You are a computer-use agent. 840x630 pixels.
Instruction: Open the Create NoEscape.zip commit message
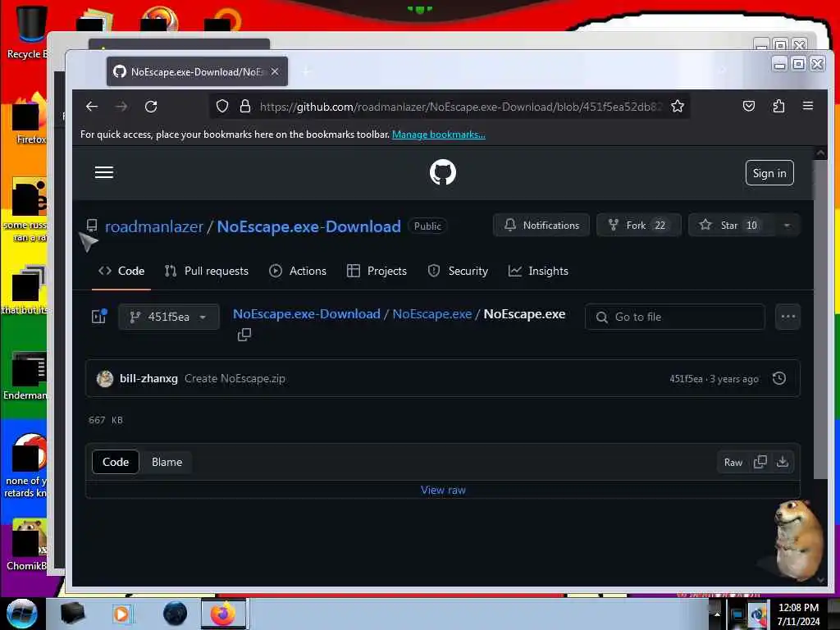[235, 378]
